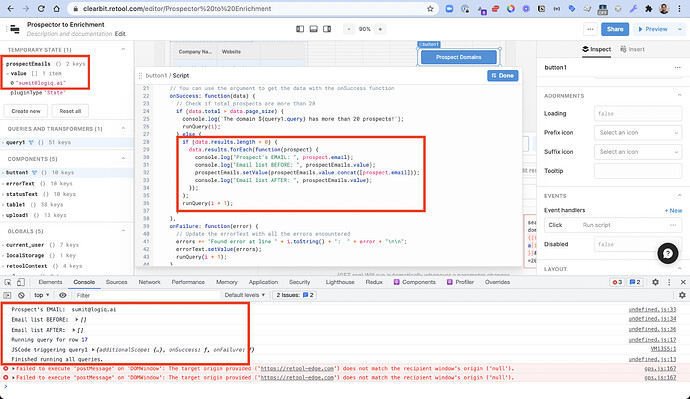Open the Default levels dropdown
This screenshot has width=690, height=399.
[245, 295]
